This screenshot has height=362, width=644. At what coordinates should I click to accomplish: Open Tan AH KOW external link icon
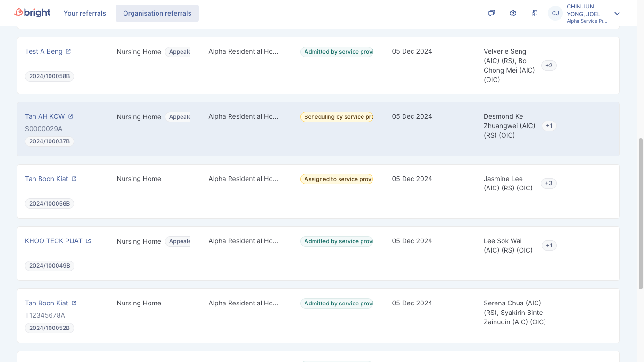[x=71, y=116]
